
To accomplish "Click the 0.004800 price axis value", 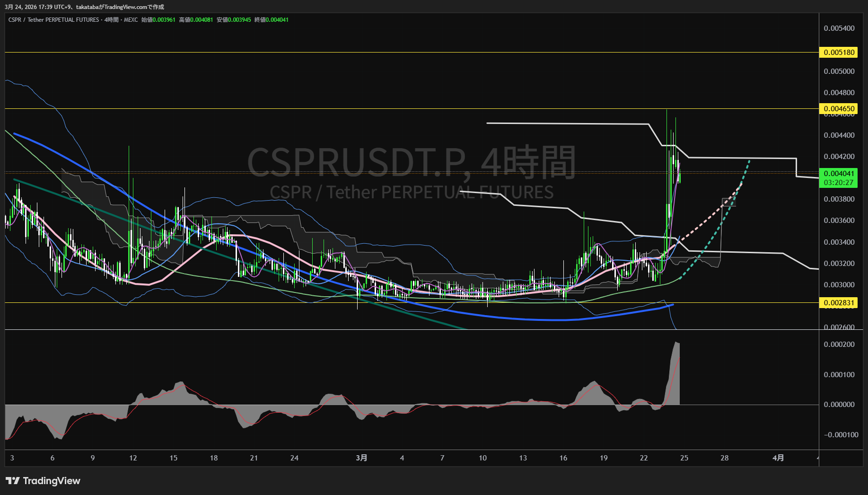I will (839, 92).
